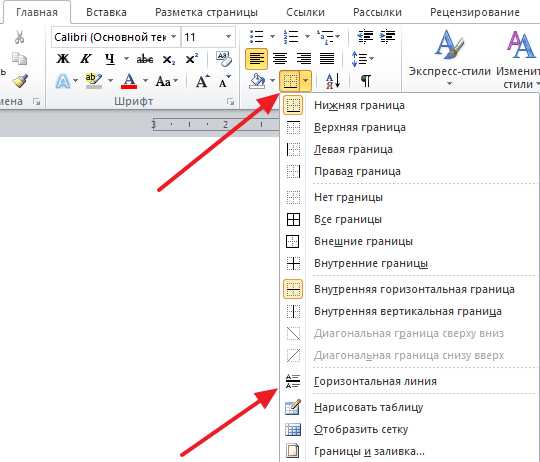Select the Format Painter brush icon

20,81
